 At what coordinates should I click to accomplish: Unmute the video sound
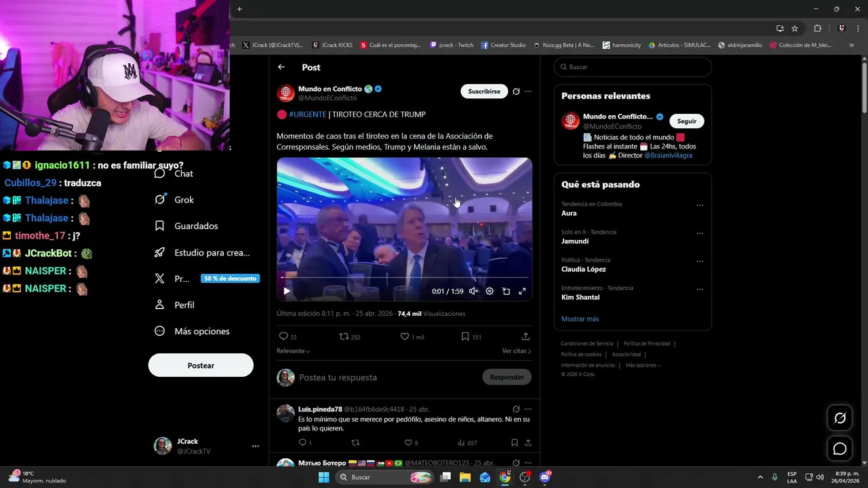click(473, 291)
